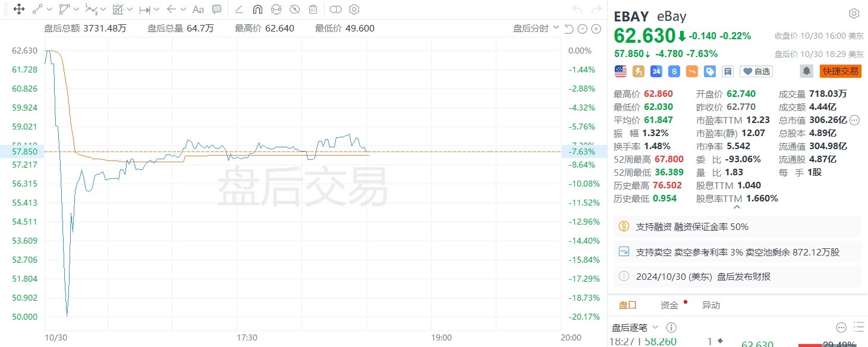Click the price alert bell icon

point(806,71)
